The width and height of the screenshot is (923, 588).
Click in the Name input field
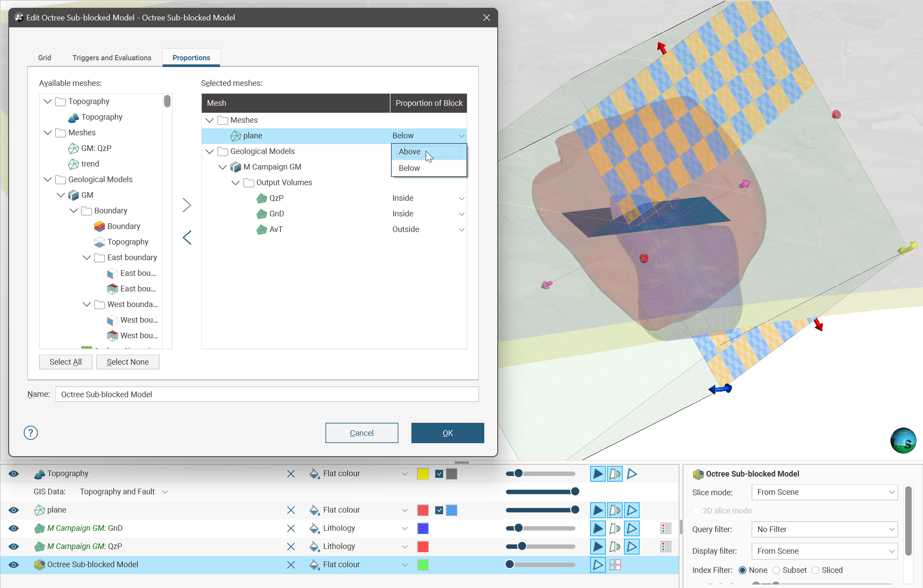coord(267,394)
